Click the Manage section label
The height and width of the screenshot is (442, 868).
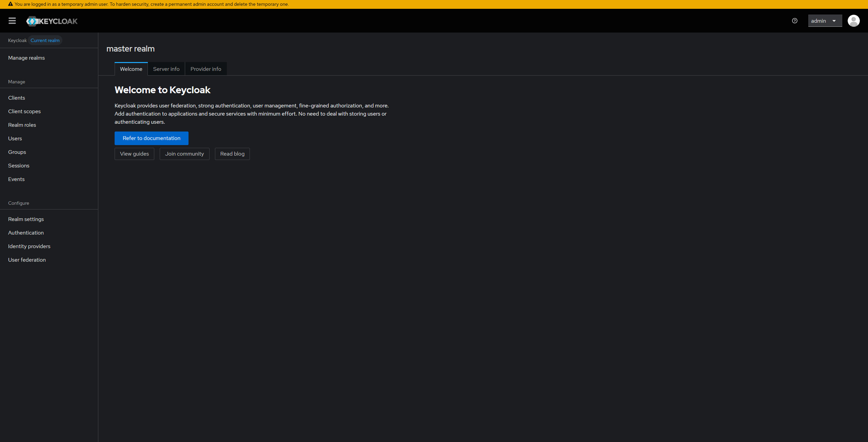17,82
